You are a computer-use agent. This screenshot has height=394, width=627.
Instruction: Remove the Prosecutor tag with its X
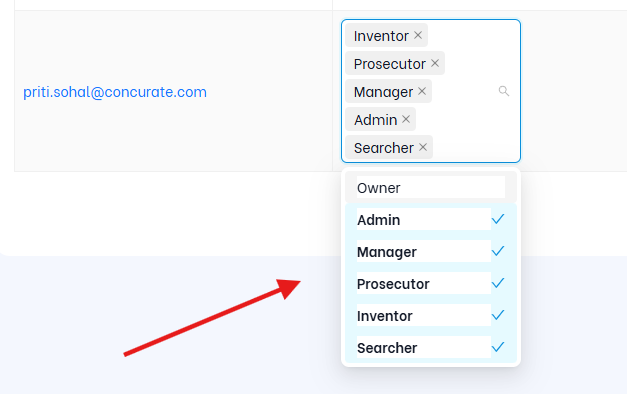435,63
